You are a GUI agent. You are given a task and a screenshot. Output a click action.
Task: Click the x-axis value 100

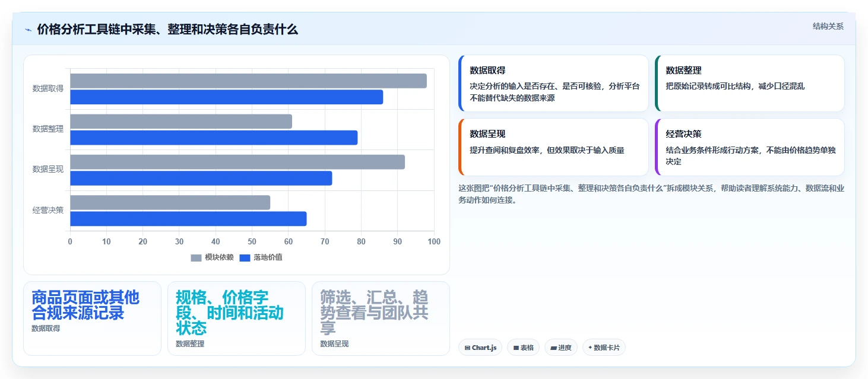434,241
